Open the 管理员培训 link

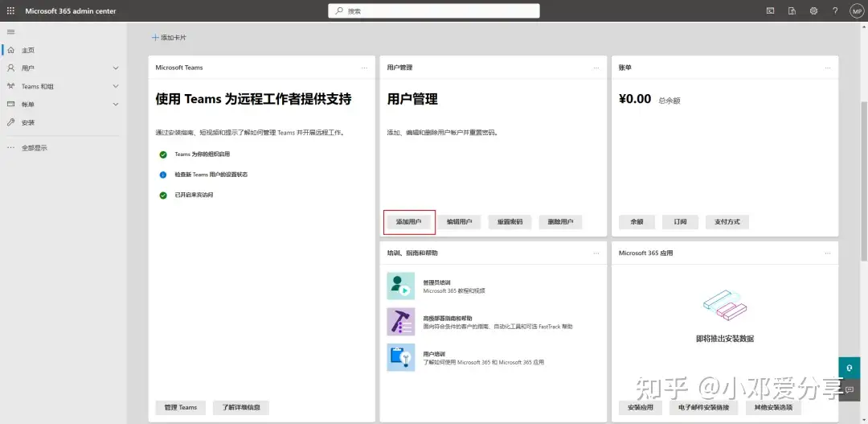point(436,282)
